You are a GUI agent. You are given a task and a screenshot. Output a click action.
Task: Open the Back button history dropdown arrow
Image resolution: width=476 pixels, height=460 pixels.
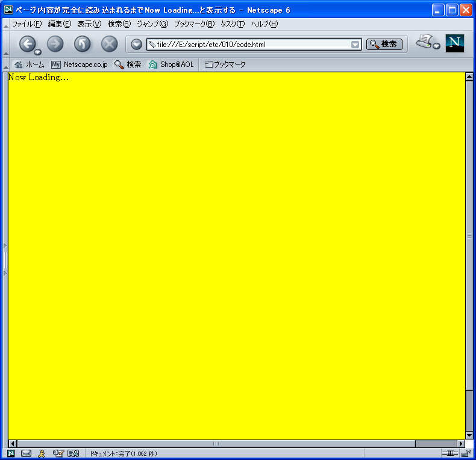[37, 52]
